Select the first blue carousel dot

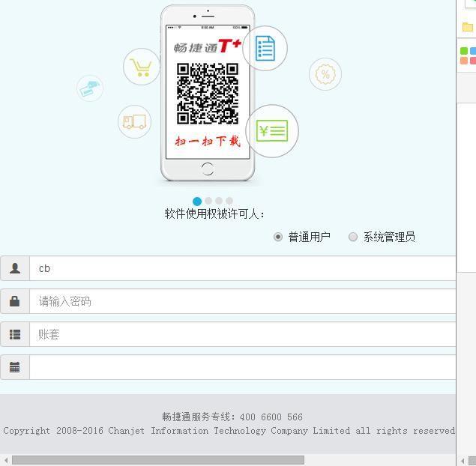(x=197, y=201)
